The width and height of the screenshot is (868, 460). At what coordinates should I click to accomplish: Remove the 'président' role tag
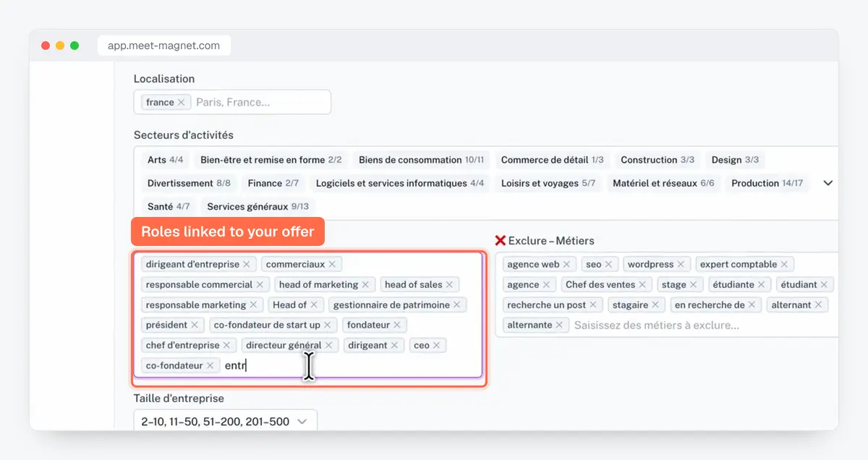click(195, 325)
